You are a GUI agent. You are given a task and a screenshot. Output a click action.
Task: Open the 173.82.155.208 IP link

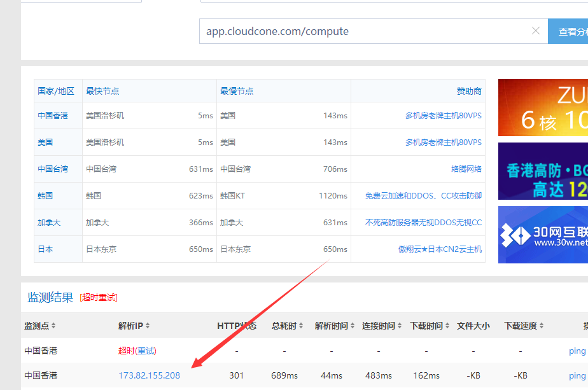pyautogui.click(x=150, y=375)
